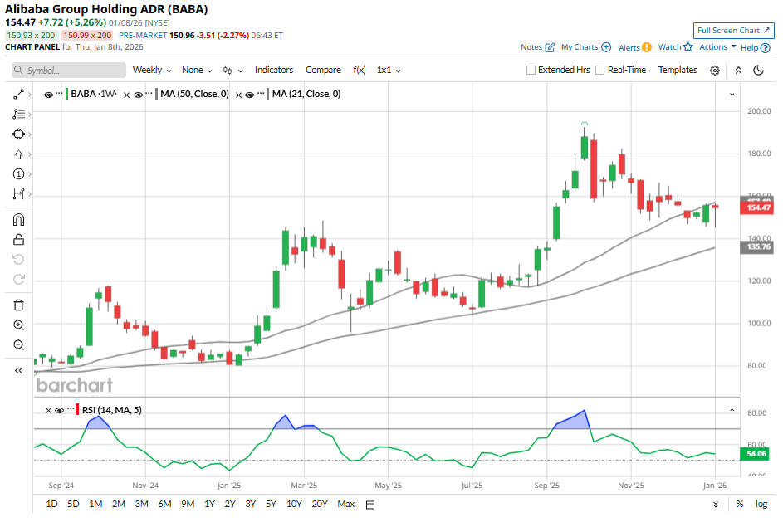Zoom out of the chart
This screenshot has width=783, height=532.
click(18, 345)
